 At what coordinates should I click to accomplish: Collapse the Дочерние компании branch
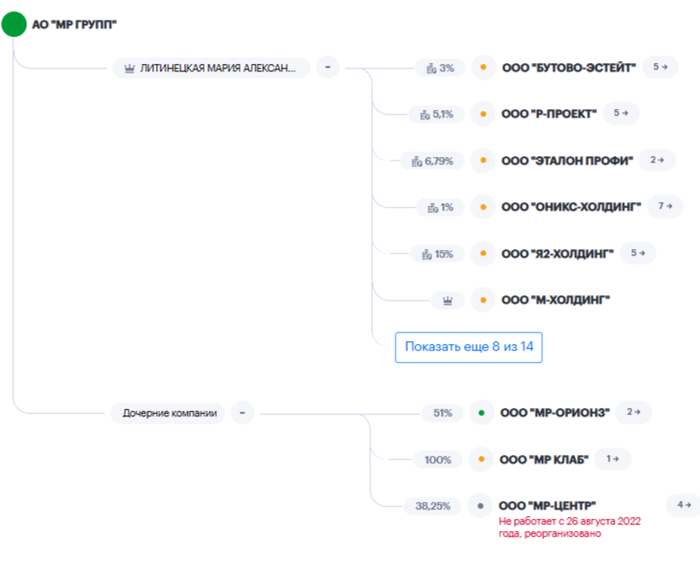242,412
